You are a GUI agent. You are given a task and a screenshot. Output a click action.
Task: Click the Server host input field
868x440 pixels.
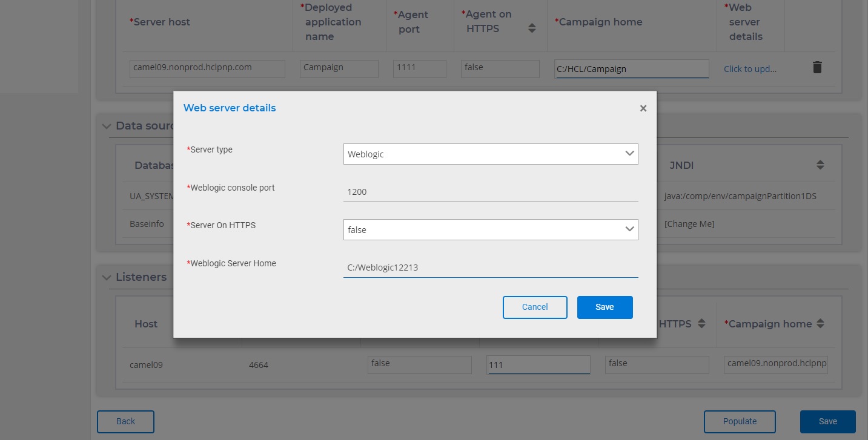[207, 68]
